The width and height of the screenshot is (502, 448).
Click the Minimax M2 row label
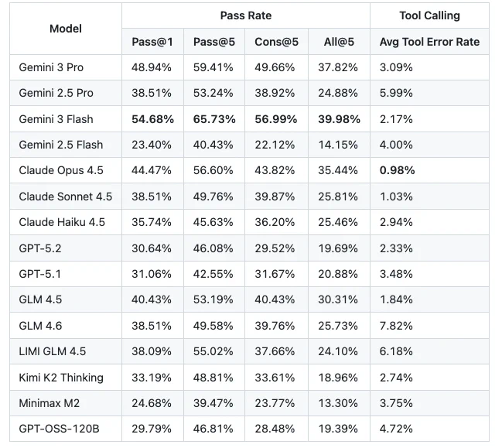[x=50, y=403]
